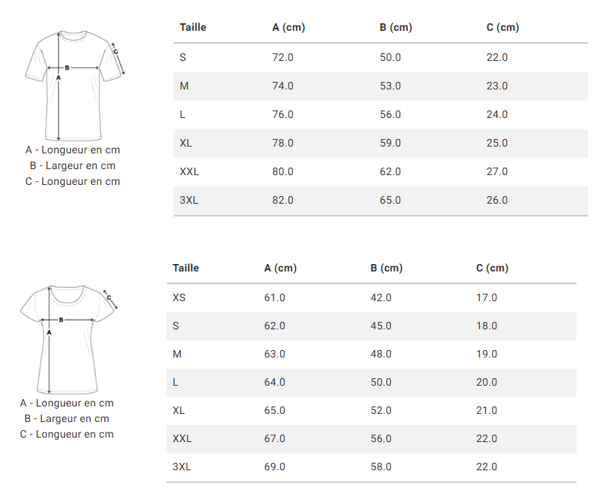The width and height of the screenshot is (600, 500).
Task: Select the Taille header in bottom table
Action: pos(186,268)
